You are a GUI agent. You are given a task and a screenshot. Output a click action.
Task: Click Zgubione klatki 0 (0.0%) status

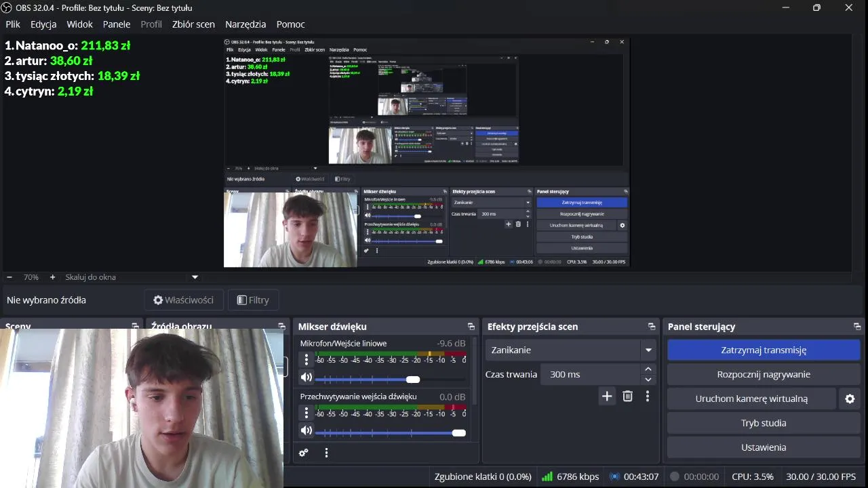coord(483,476)
